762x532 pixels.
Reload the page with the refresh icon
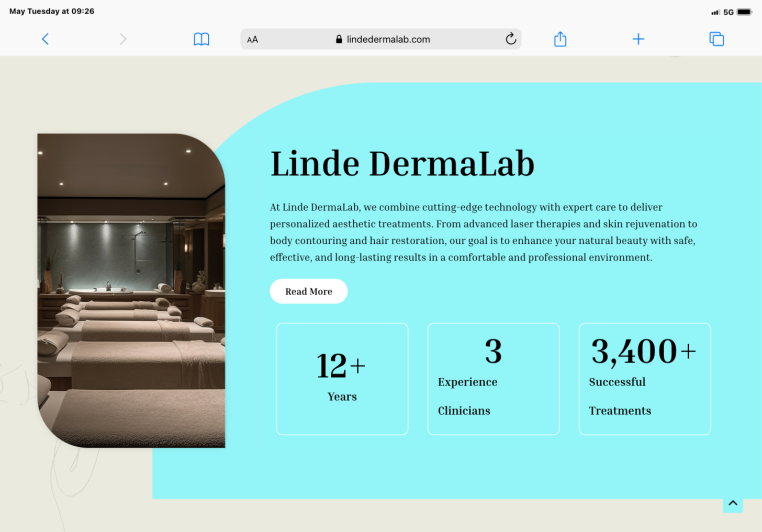coord(511,39)
